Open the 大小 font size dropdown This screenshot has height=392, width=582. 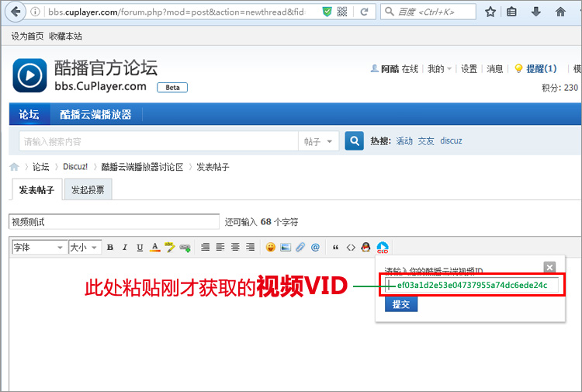tap(85, 248)
